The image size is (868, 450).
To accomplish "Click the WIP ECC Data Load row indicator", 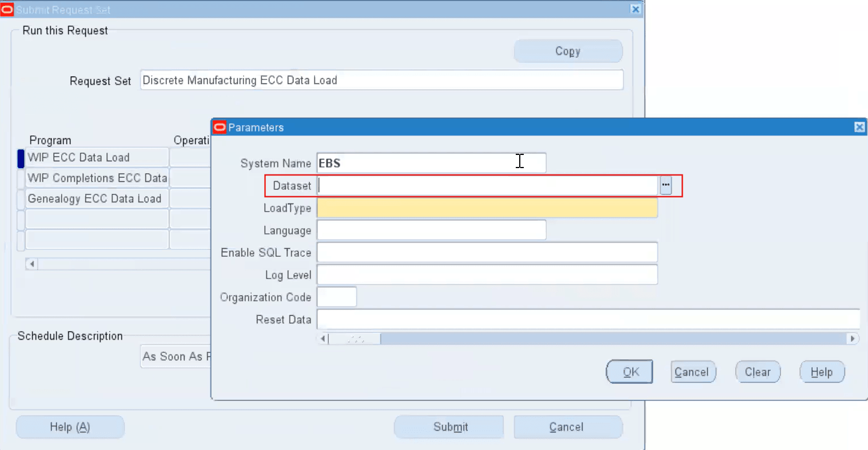I will (21, 157).
